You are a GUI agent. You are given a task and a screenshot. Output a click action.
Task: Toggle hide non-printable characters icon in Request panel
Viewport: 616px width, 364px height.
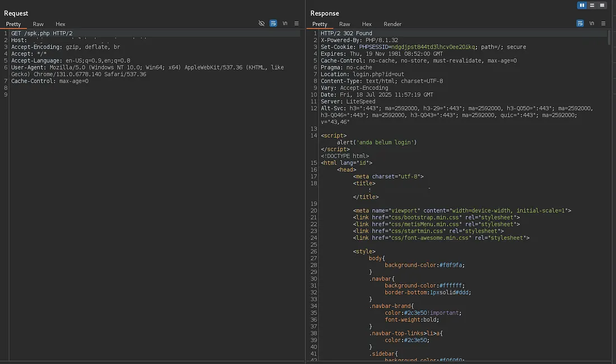coord(262,24)
